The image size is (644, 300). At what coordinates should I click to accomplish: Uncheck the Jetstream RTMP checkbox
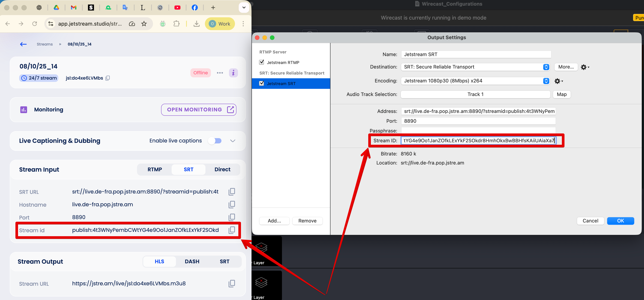click(x=261, y=62)
